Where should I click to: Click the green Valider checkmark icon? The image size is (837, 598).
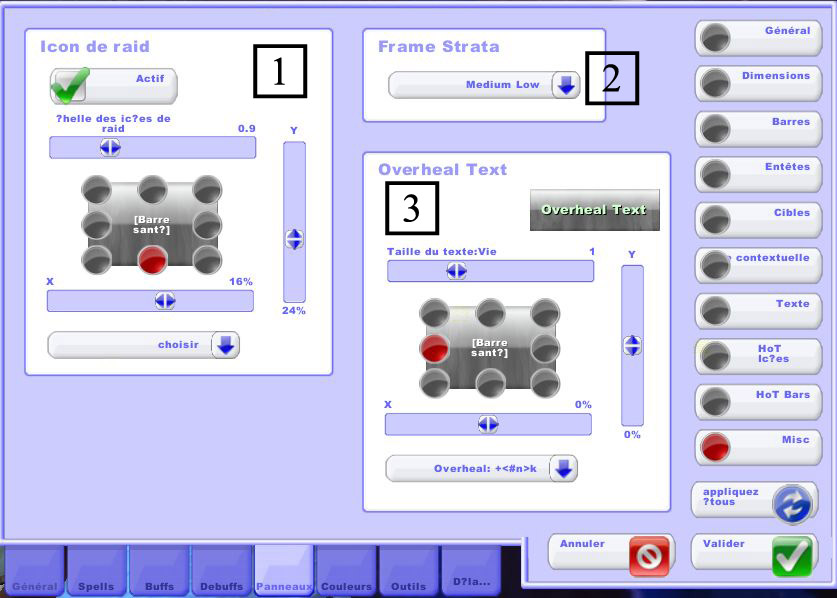[x=792, y=556]
